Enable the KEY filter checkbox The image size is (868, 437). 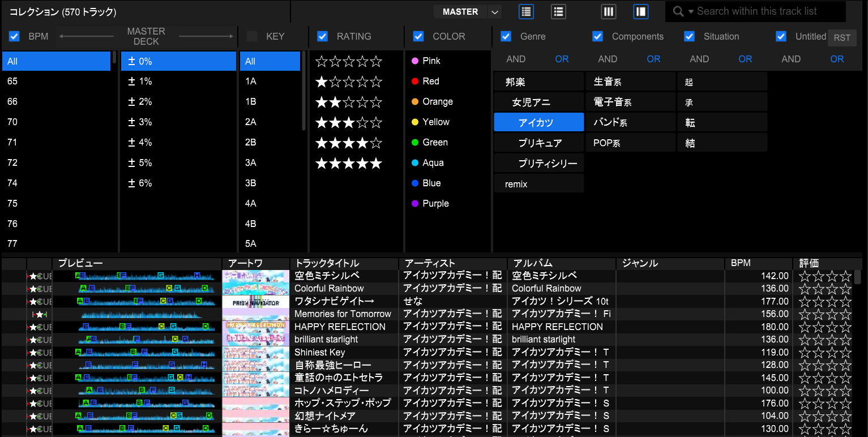click(252, 36)
